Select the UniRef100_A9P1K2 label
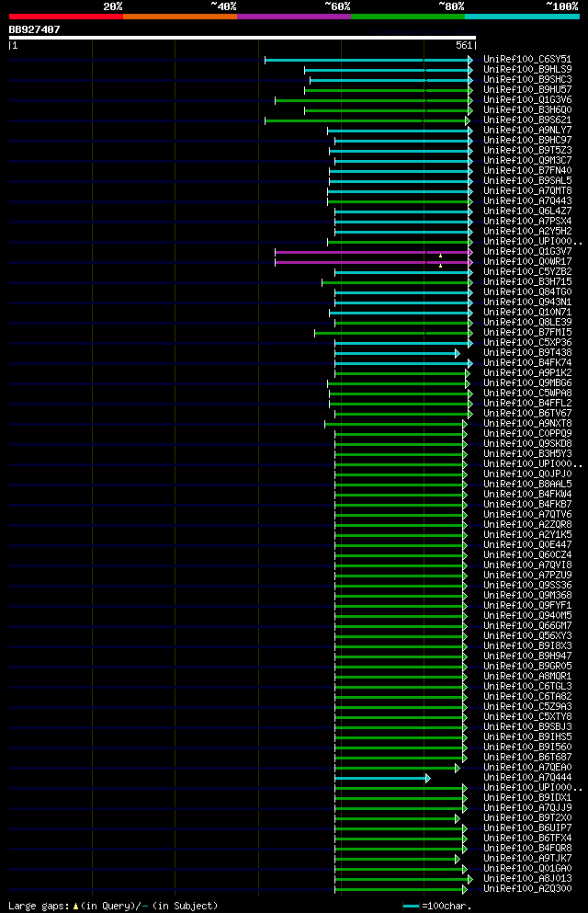The image size is (588, 913). pos(527,372)
